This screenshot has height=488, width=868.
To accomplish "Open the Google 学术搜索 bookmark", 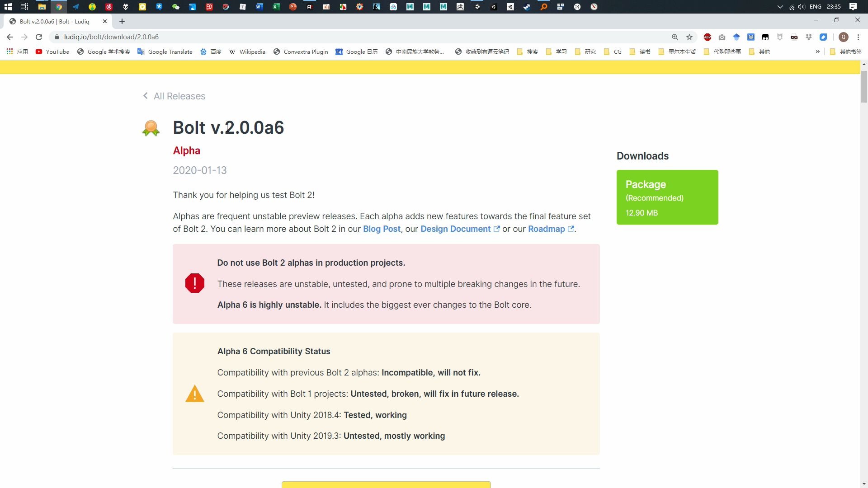I will pyautogui.click(x=104, y=52).
